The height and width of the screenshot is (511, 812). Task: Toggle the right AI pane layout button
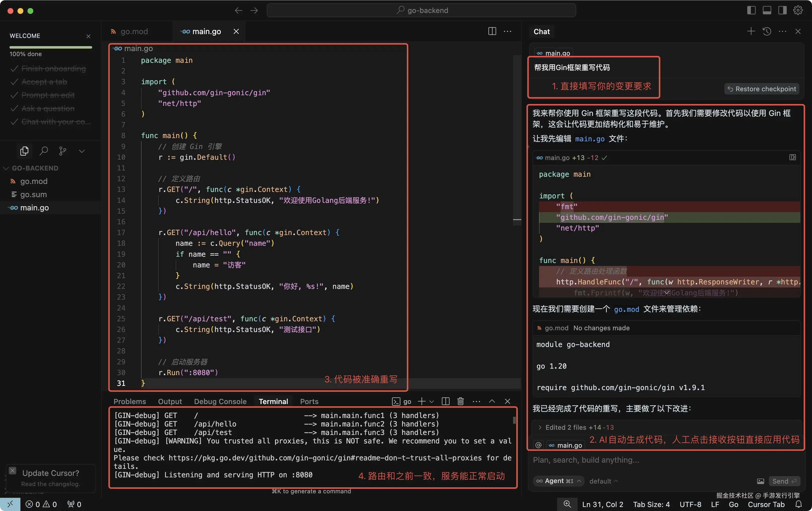[782, 10]
